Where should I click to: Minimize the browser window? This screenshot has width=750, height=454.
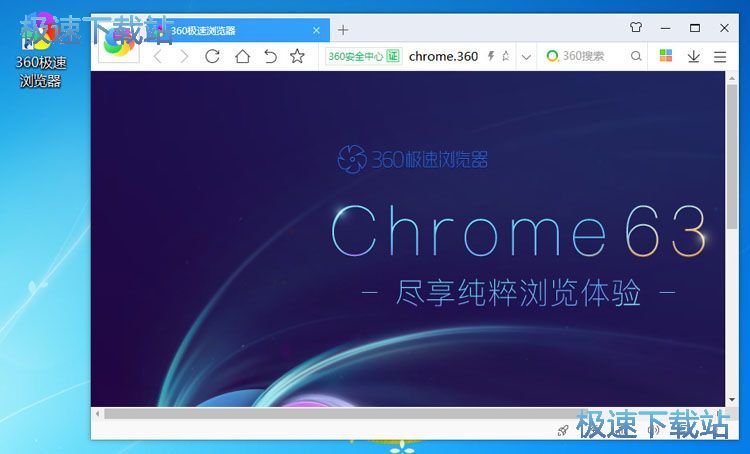(665, 28)
